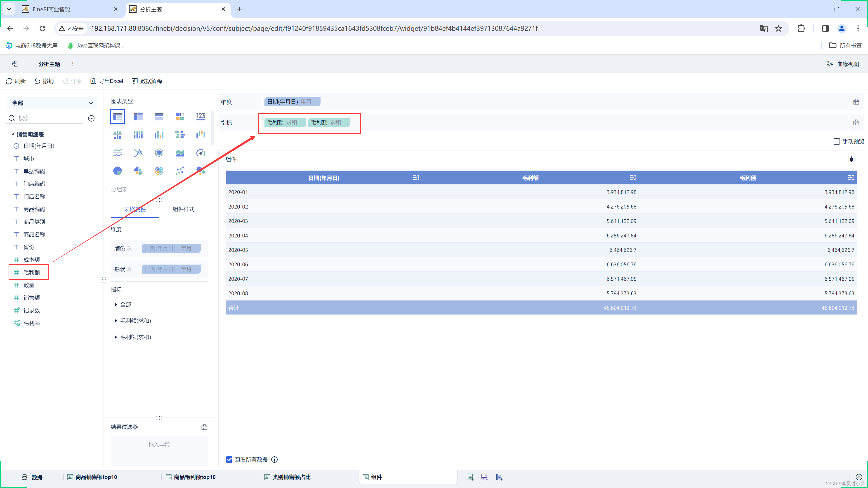Open shape settings gear beside 形状

pyautogui.click(x=129, y=270)
